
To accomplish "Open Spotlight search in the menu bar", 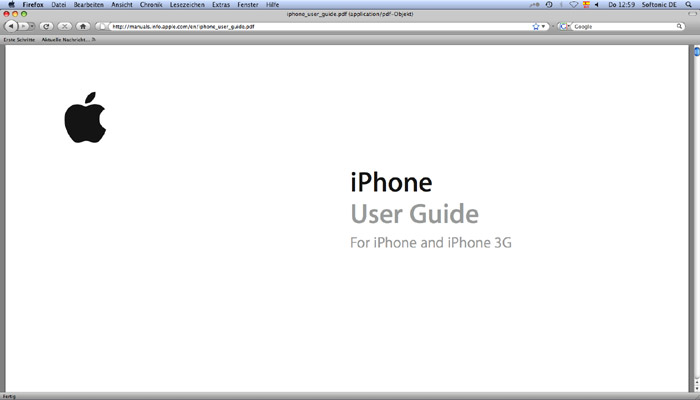I will pyautogui.click(x=690, y=4).
